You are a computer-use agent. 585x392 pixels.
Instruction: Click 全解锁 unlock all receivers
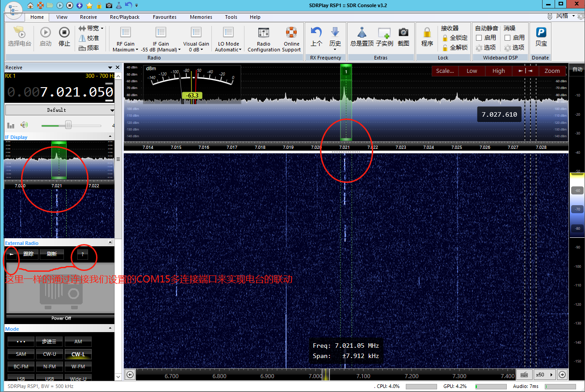click(x=455, y=47)
